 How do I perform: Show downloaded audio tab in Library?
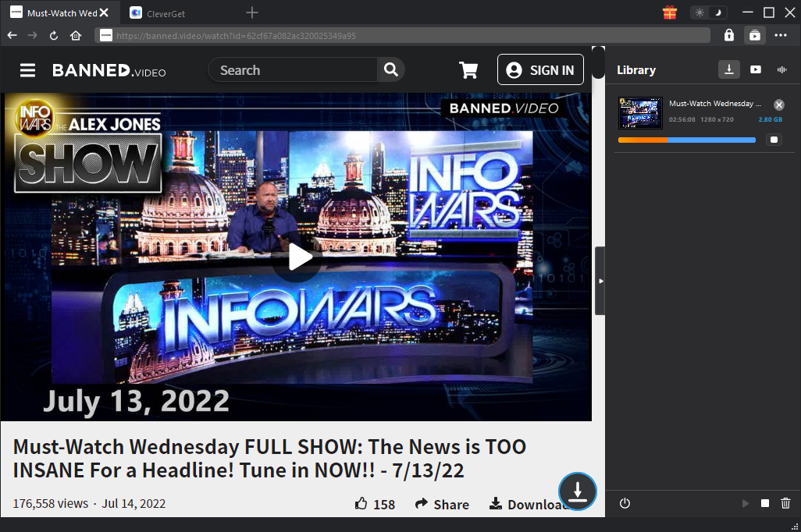click(x=781, y=69)
